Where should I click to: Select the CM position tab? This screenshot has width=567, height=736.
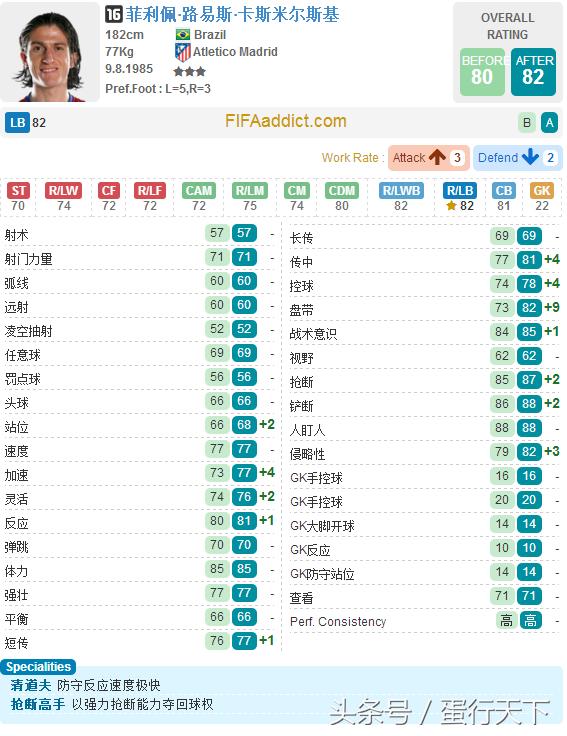tap(297, 191)
